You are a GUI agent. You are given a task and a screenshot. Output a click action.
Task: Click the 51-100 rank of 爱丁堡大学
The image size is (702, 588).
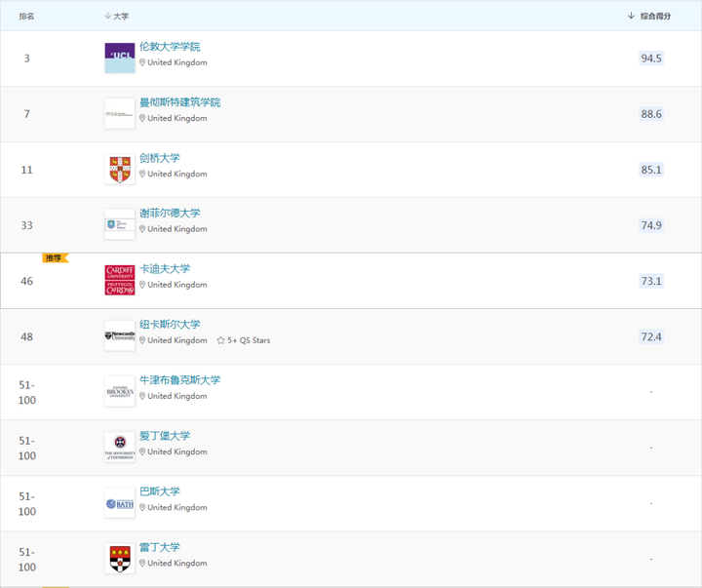[27, 448]
